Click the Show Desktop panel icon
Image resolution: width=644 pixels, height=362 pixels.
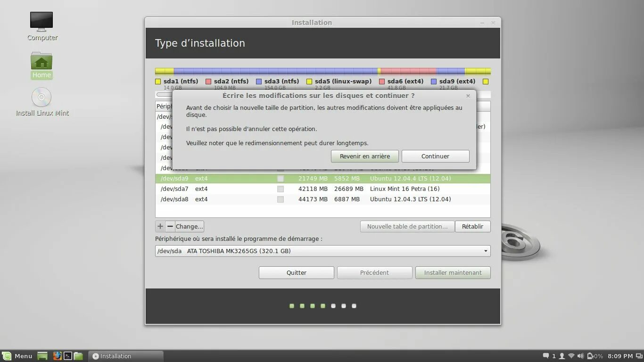point(42,356)
